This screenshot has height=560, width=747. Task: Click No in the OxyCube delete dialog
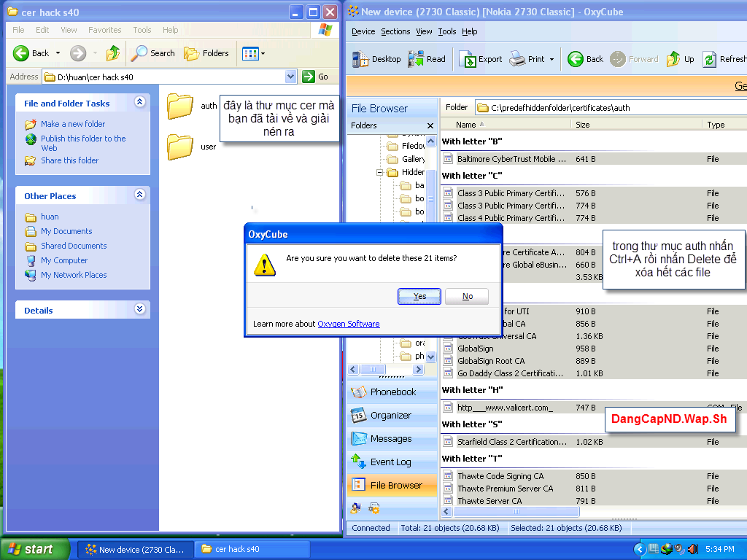coord(467,296)
